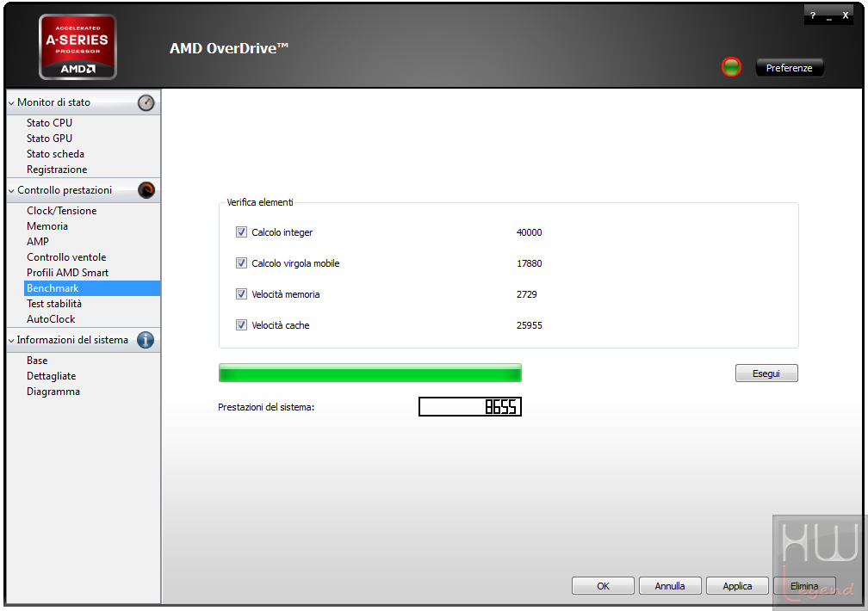Click the tachometer icon beside Controllo prestazioni
This screenshot has height=611, width=868.
tap(146, 190)
